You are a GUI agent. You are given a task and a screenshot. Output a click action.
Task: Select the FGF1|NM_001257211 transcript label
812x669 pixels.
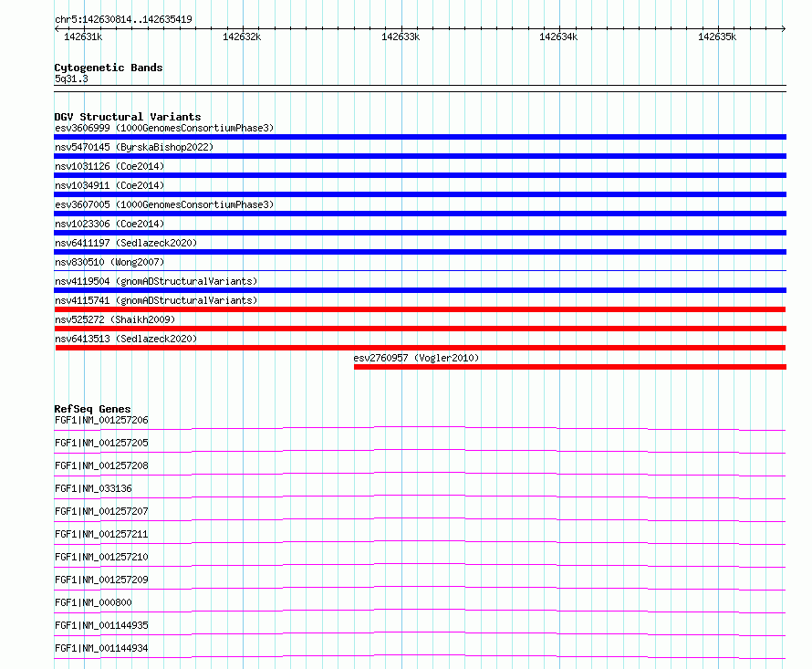click(101, 534)
